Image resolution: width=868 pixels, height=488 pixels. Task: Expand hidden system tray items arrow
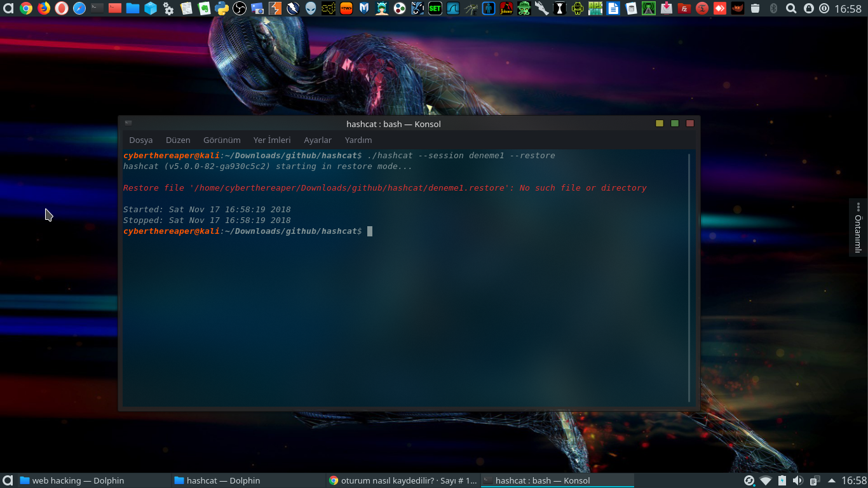(x=831, y=481)
